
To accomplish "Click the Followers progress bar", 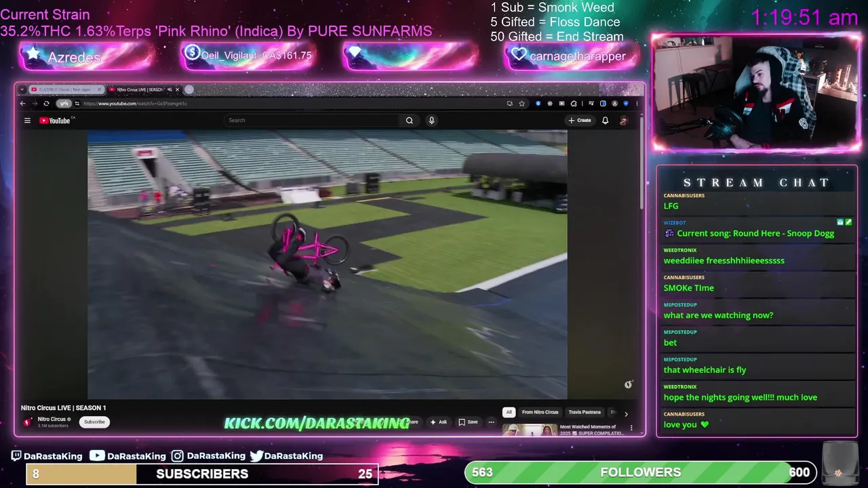I will (x=640, y=472).
